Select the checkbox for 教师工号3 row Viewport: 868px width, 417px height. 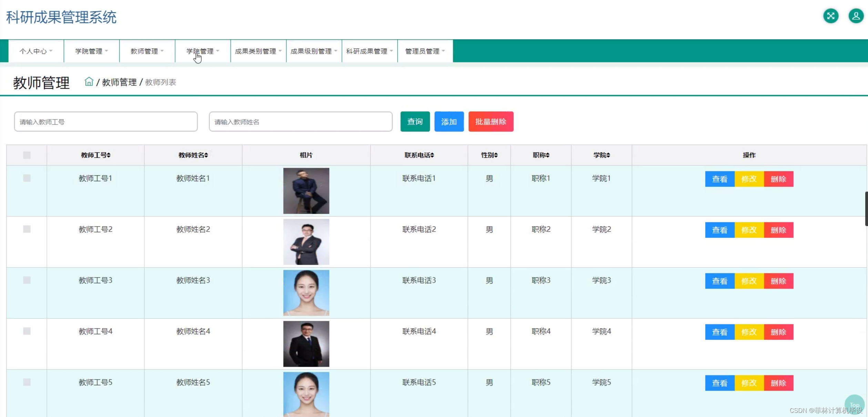point(27,280)
